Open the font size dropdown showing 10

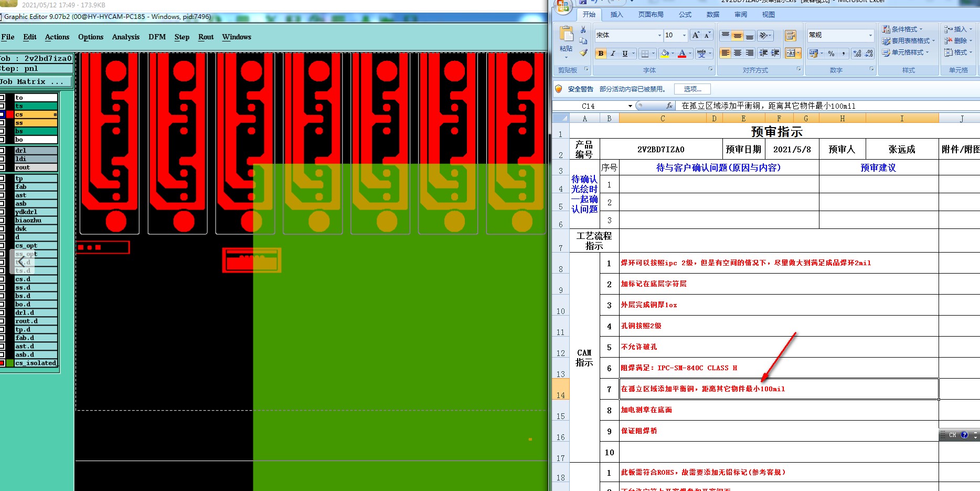point(684,35)
